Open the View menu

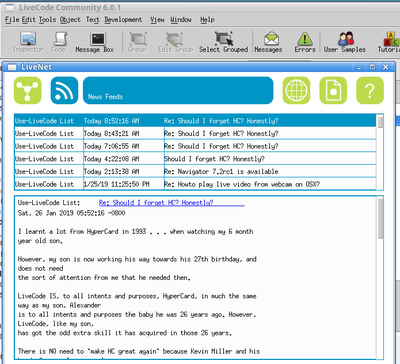[157, 20]
